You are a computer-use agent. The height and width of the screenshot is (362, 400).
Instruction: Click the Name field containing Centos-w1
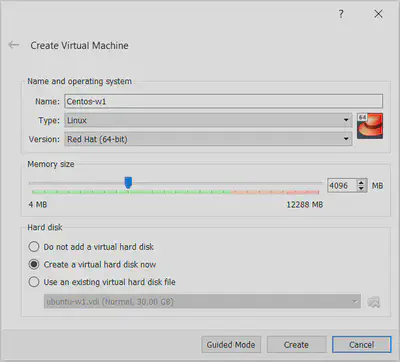(x=223, y=101)
